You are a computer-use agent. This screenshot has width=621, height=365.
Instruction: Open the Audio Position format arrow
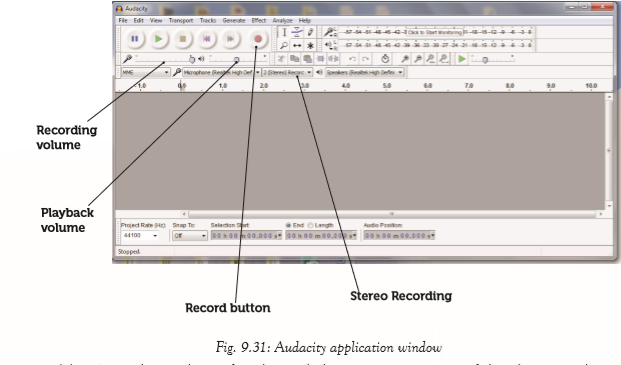click(x=433, y=236)
